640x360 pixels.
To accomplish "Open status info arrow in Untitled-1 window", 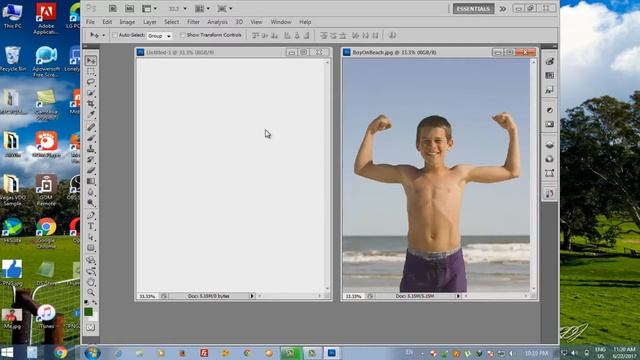I will click(x=252, y=296).
